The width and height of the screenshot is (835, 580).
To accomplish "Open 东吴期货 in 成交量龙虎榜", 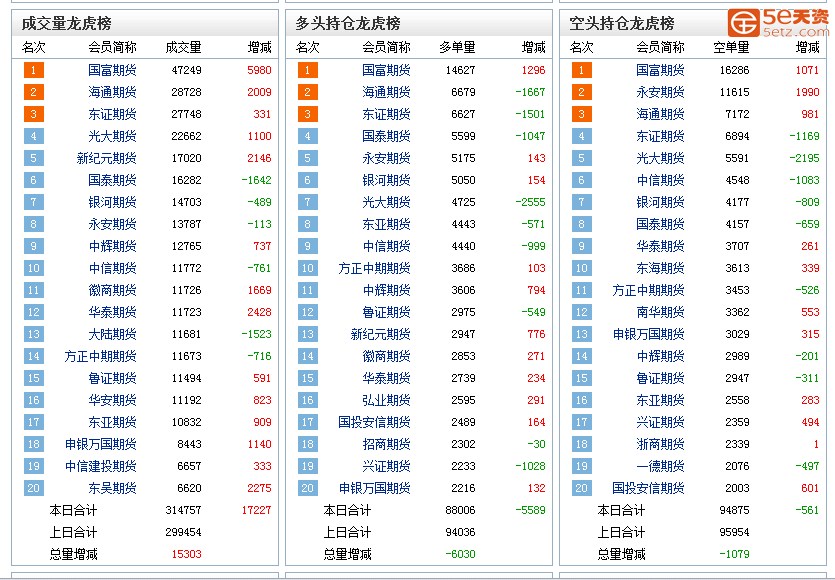I will (x=112, y=488).
